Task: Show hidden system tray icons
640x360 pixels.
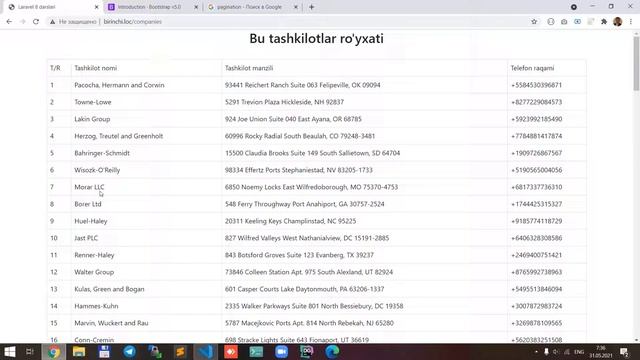Action: point(536,352)
